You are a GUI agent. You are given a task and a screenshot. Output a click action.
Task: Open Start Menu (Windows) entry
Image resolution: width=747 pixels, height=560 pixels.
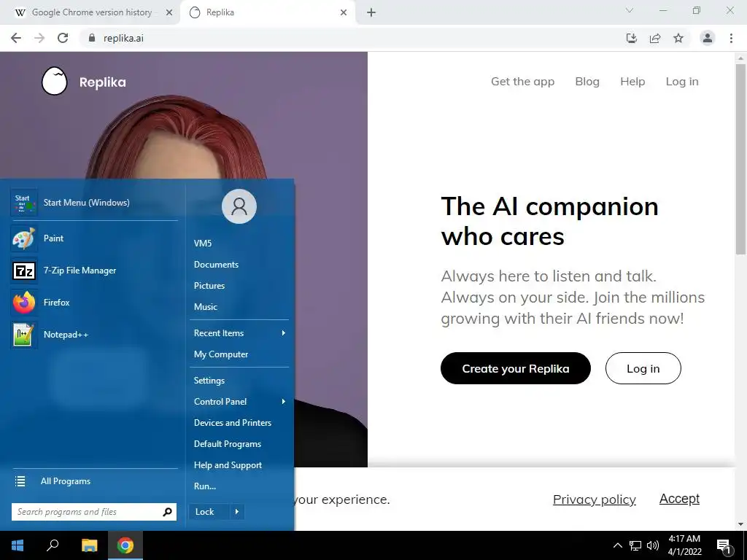[94, 203]
